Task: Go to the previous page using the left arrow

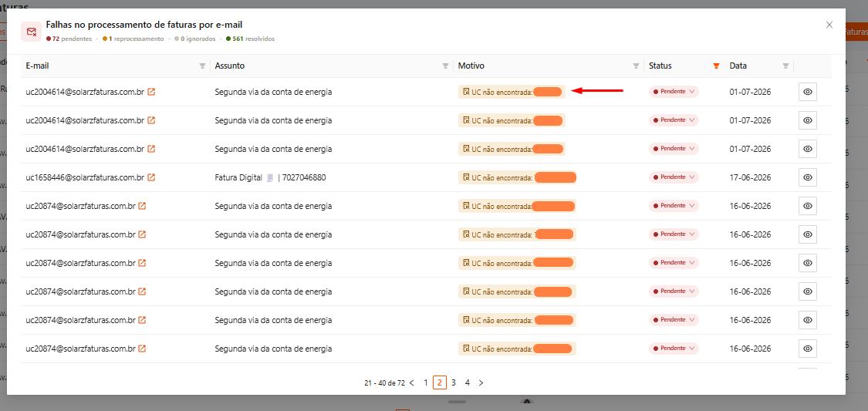Action: pos(412,382)
